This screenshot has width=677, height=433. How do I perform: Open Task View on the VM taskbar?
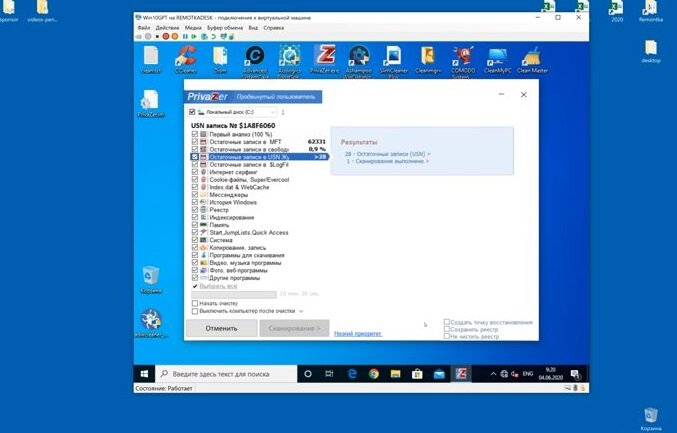point(329,374)
